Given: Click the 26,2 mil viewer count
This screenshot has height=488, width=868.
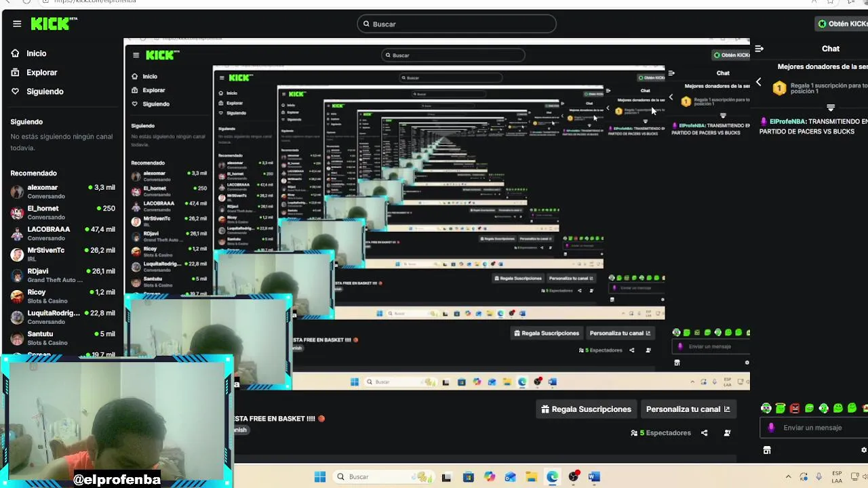Looking at the screenshot, I should 100,250.
